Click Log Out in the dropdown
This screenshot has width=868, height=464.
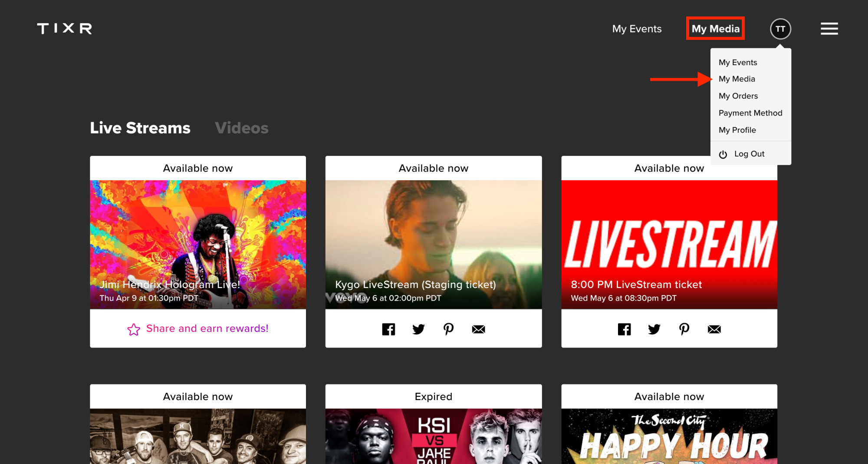point(749,154)
